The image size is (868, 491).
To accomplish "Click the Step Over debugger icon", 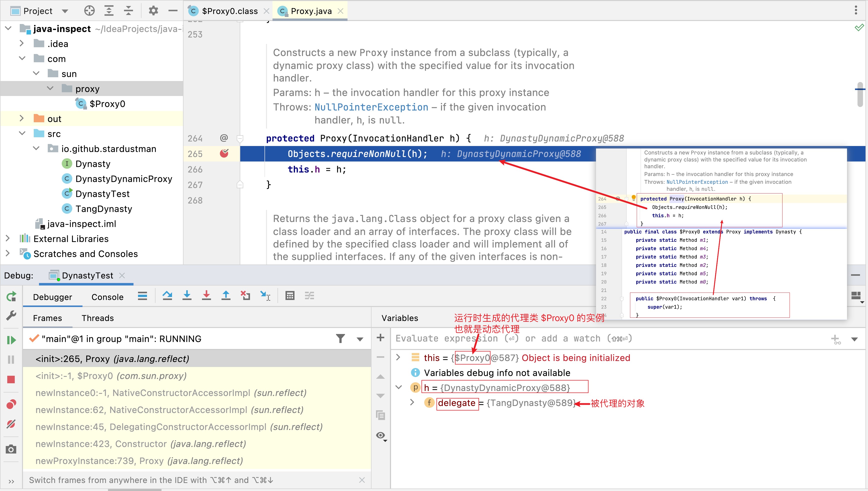I will click(167, 296).
